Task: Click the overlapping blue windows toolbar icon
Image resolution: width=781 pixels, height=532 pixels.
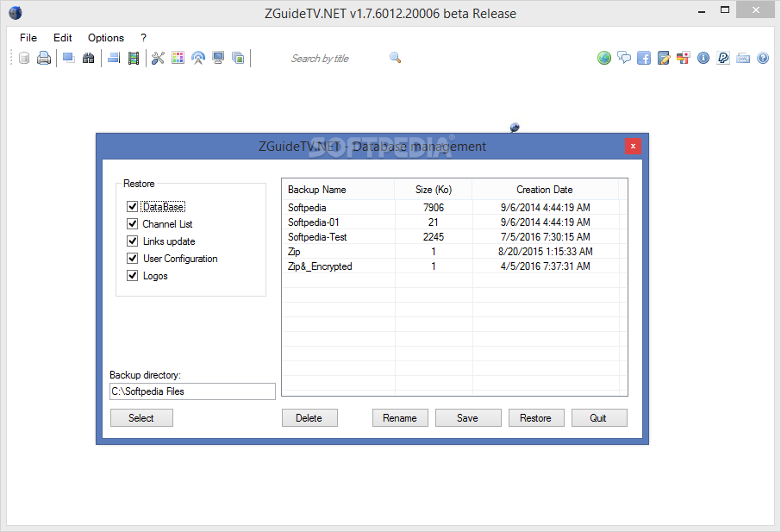Action: (69, 59)
